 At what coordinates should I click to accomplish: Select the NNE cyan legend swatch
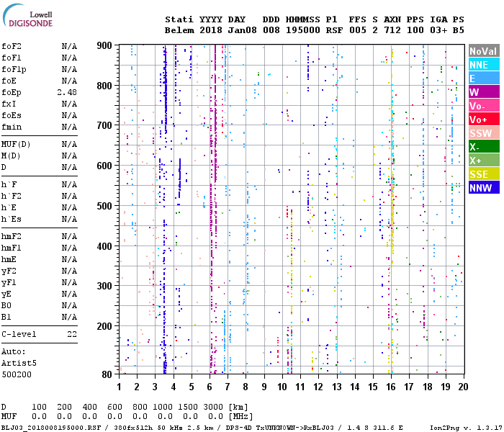tap(484, 65)
